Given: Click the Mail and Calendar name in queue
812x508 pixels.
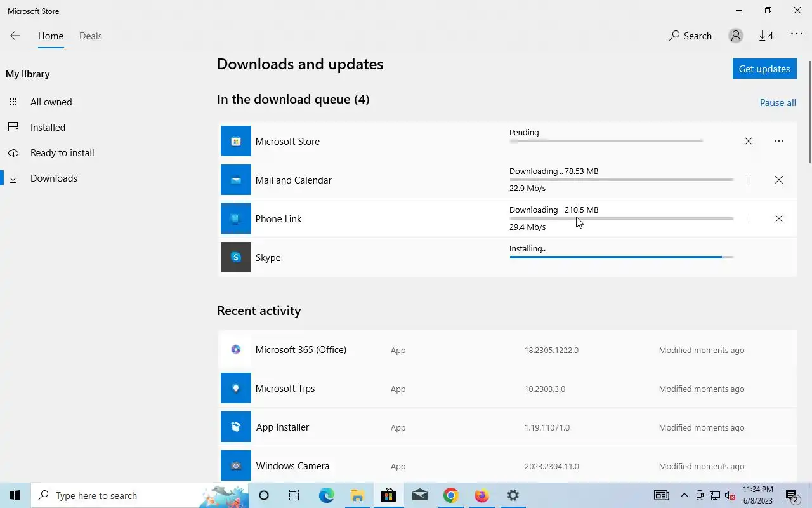Looking at the screenshot, I should [x=293, y=180].
